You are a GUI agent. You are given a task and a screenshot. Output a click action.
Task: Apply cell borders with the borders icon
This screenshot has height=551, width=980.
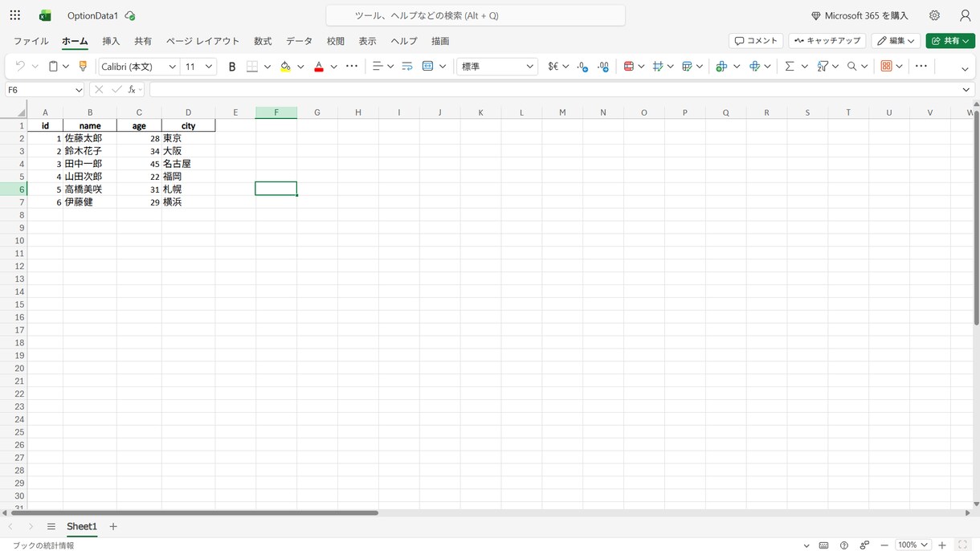pyautogui.click(x=252, y=67)
